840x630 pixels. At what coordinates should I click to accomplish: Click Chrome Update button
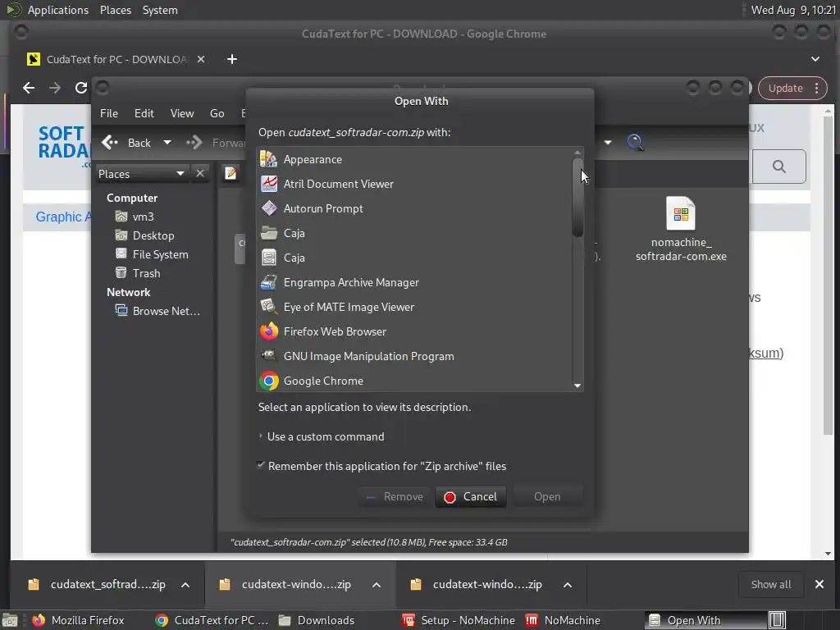click(785, 88)
